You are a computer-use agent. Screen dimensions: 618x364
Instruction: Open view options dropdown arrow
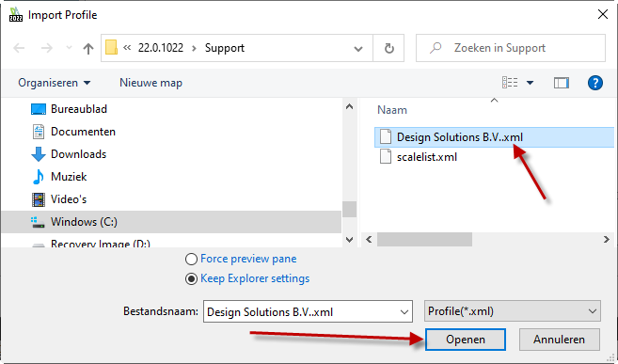click(x=531, y=83)
